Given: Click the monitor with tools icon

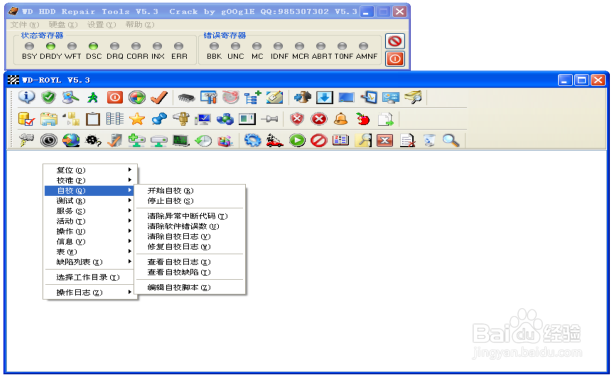Looking at the screenshot, I should (208, 97).
